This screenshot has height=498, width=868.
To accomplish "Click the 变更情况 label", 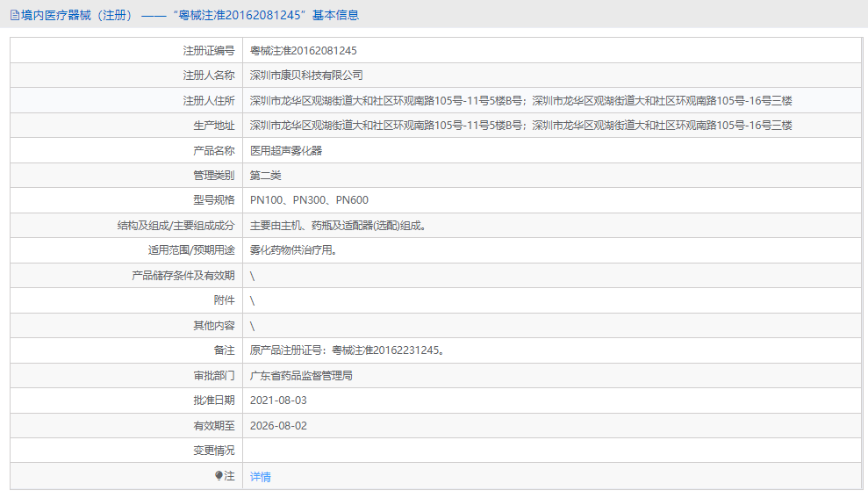I will [x=213, y=451].
